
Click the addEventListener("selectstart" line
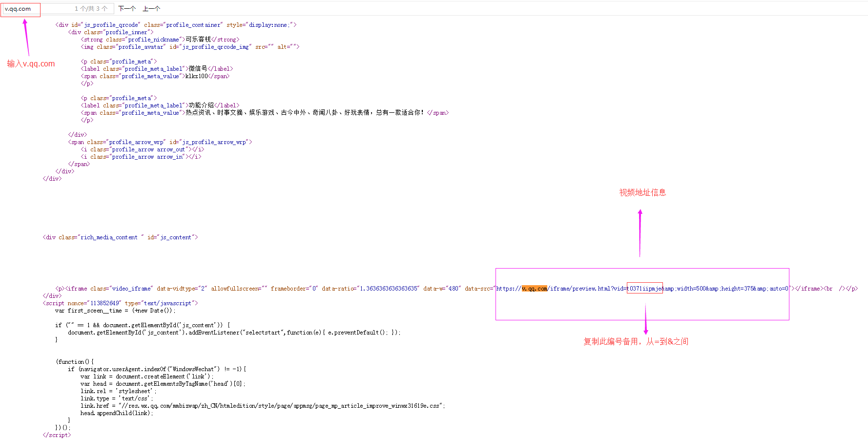[234, 333]
